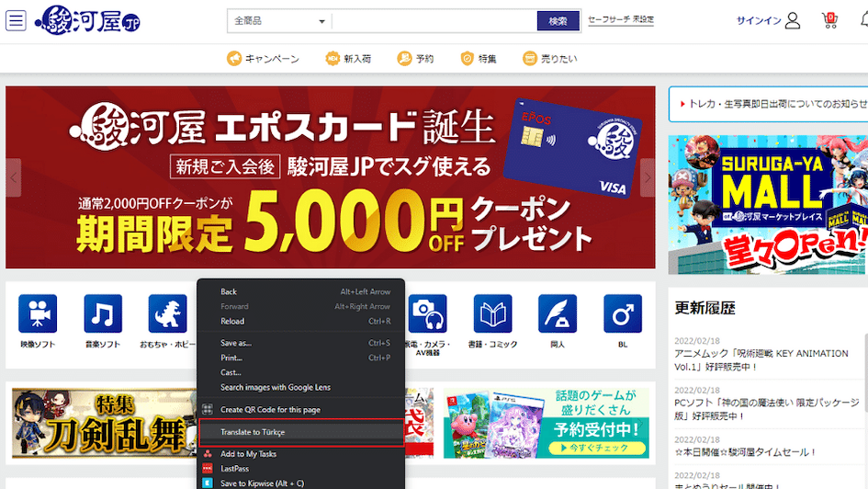
Task: Choose Create QR Code for this page
Action: 301,410
